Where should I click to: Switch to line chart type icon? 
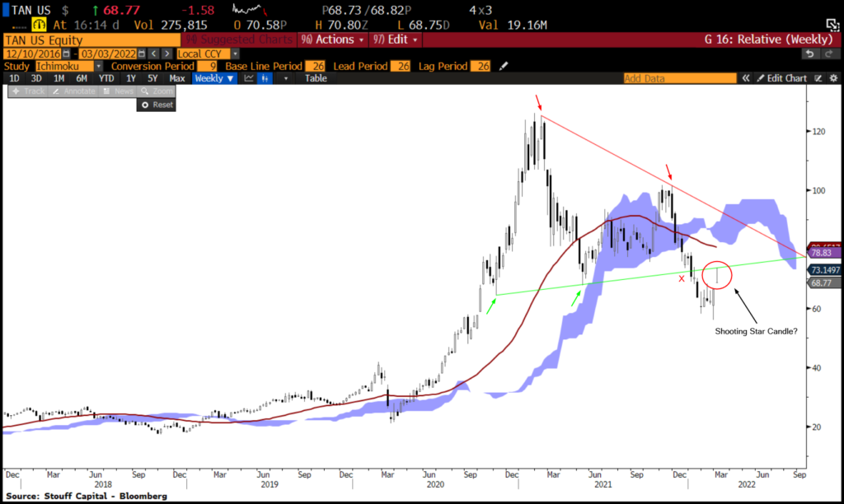(249, 78)
